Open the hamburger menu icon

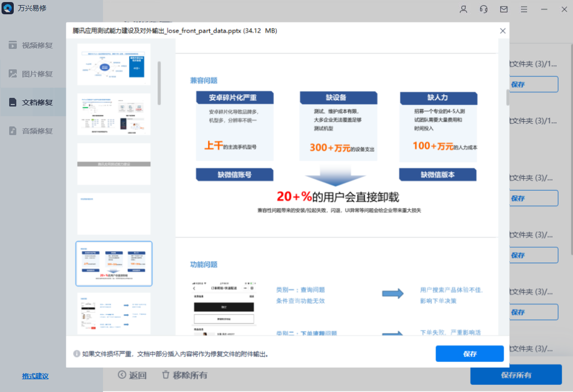pos(524,9)
